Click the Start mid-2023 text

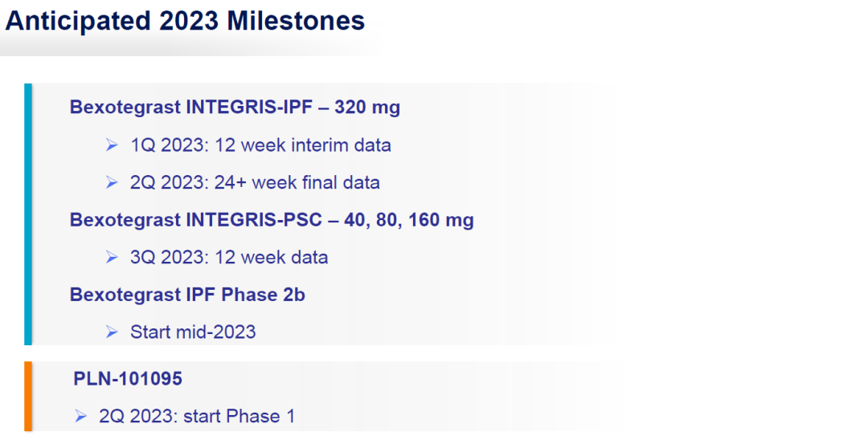click(x=193, y=332)
